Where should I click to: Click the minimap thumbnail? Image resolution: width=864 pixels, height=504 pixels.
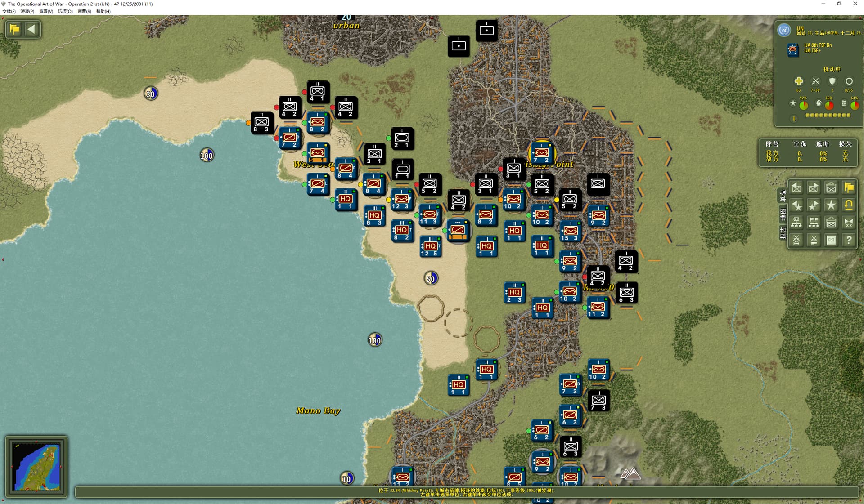(36, 467)
